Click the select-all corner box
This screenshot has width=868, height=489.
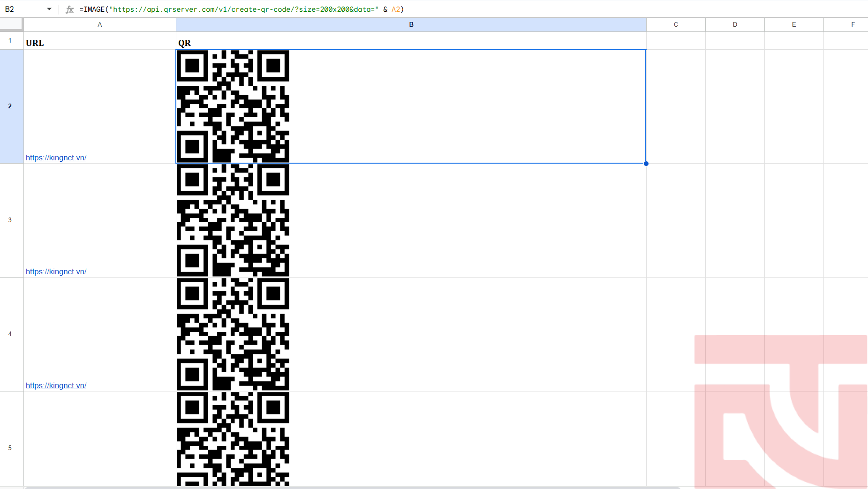point(12,24)
